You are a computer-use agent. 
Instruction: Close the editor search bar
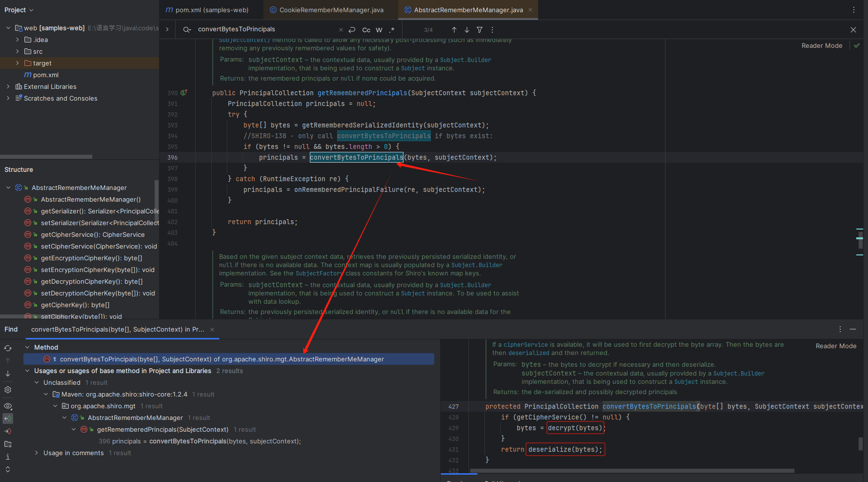853,30
